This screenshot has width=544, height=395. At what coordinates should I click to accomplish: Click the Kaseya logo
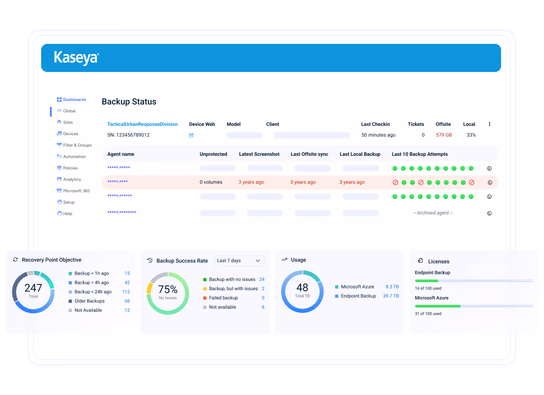76,58
